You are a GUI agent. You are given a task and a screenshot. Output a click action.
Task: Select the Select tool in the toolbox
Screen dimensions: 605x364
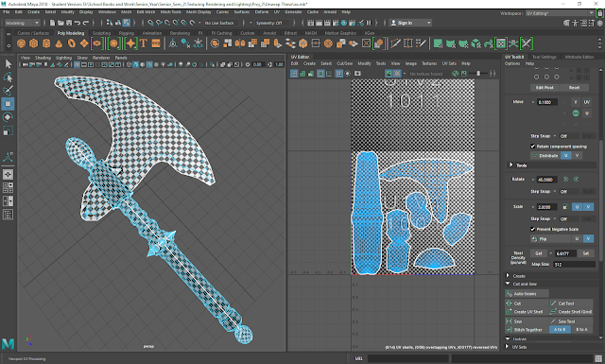click(x=8, y=63)
